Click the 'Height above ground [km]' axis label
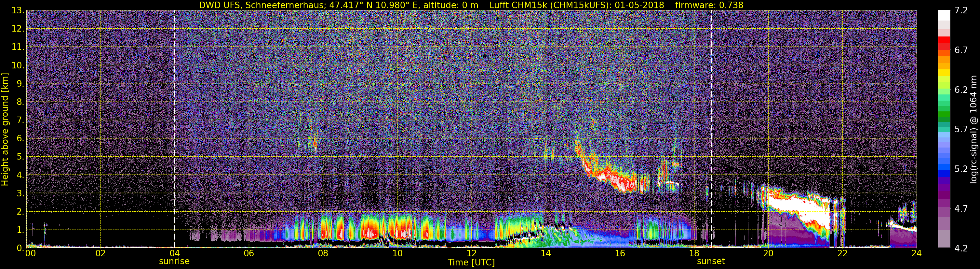 click(x=5, y=129)
